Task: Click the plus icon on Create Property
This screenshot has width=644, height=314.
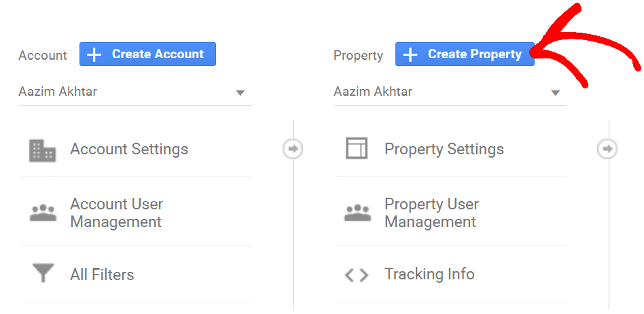Action: point(410,54)
